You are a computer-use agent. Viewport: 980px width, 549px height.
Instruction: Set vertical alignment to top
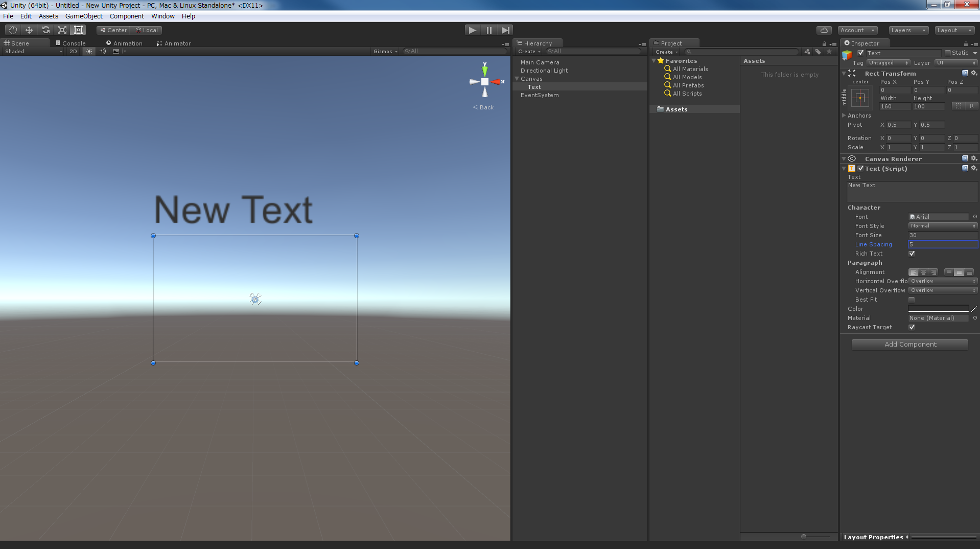tap(949, 272)
